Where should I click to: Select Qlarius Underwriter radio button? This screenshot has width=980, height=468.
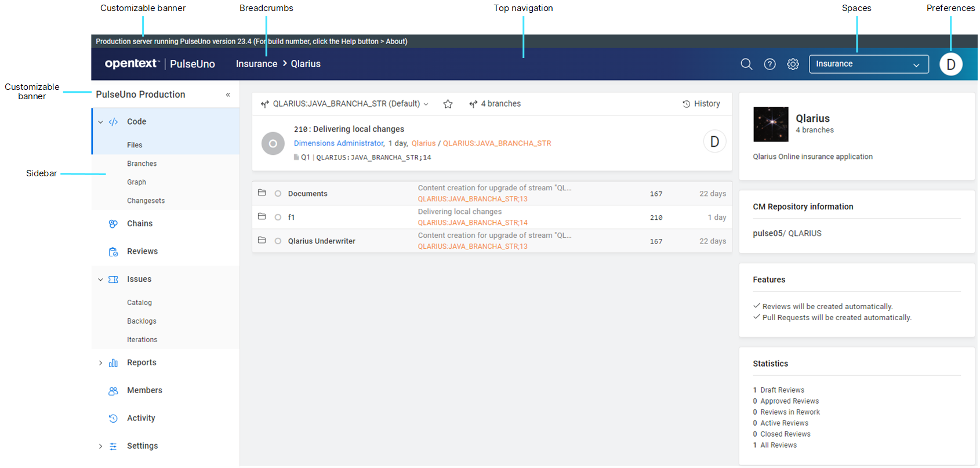278,241
